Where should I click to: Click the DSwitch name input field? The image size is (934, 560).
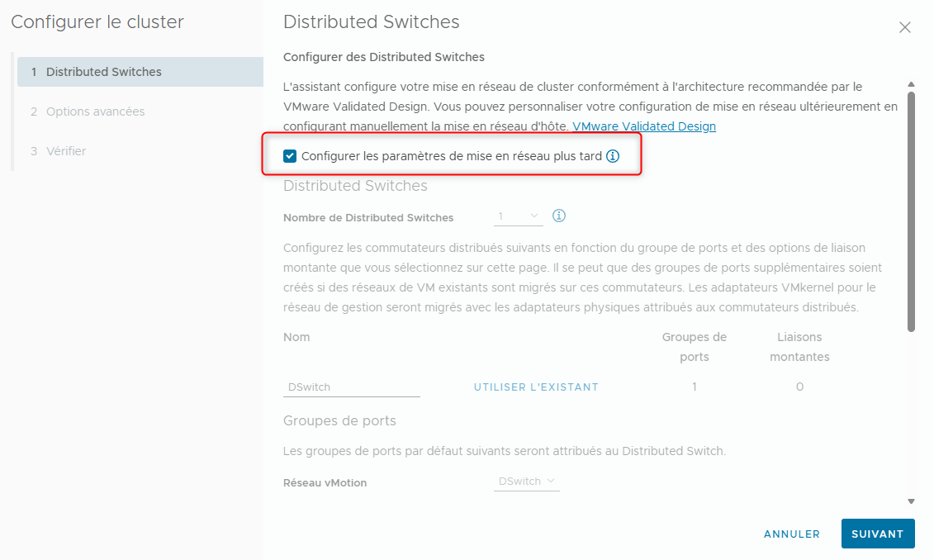(351, 386)
